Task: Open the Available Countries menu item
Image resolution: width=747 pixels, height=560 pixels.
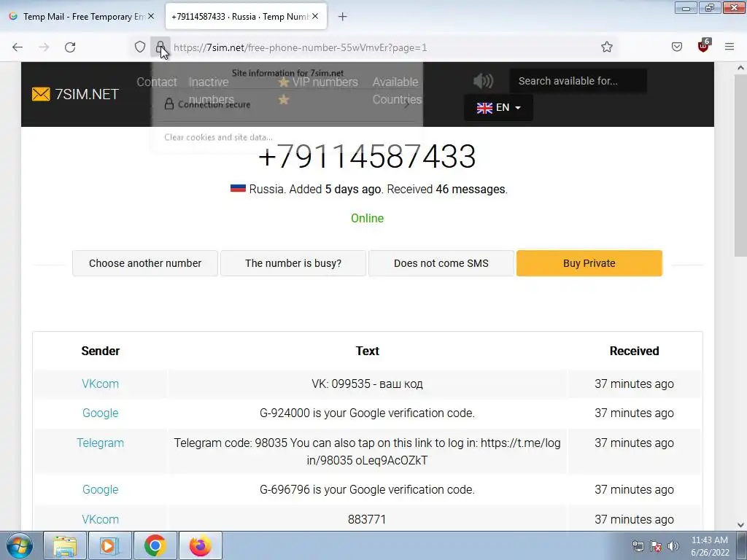Action: 396,90
